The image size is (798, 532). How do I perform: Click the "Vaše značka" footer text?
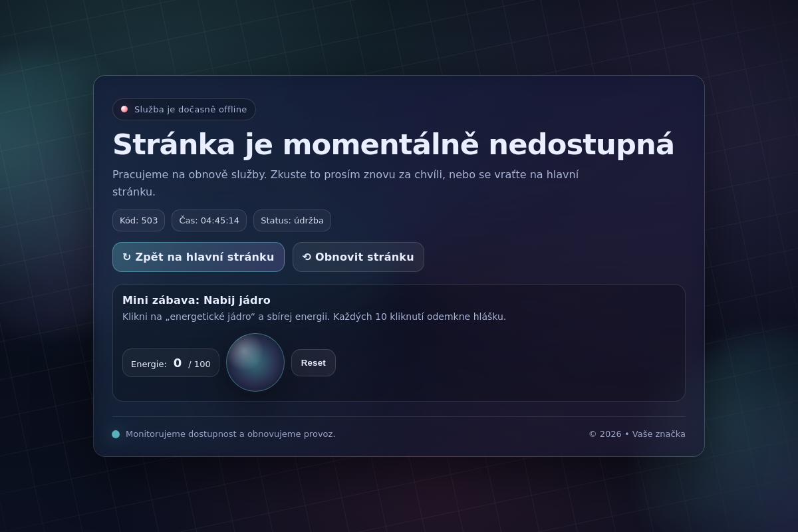[658, 434]
